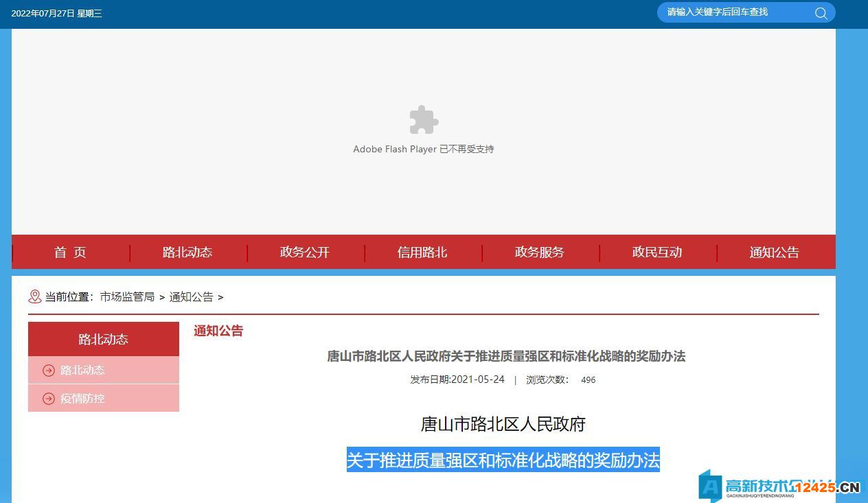Screen dimensions: 868x503
Task: Select 信用路北 in navigation bar
Action: point(422,253)
